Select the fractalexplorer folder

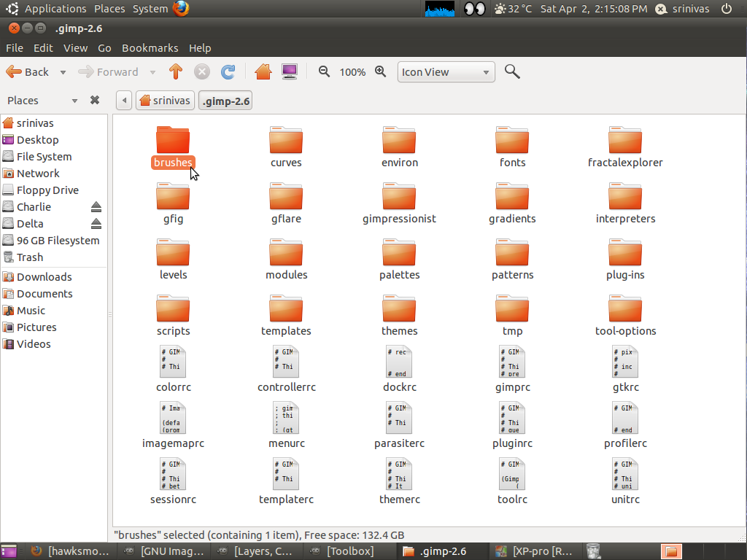pos(625,147)
